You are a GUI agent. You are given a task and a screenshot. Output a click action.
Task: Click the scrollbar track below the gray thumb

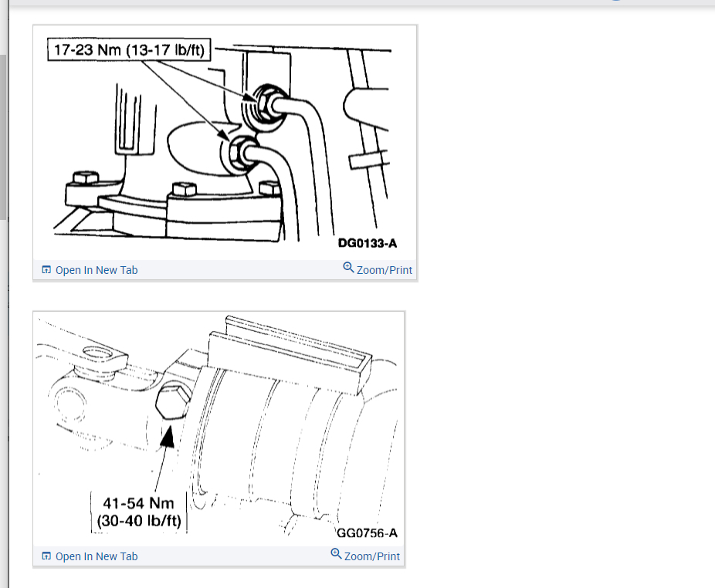(3, 401)
